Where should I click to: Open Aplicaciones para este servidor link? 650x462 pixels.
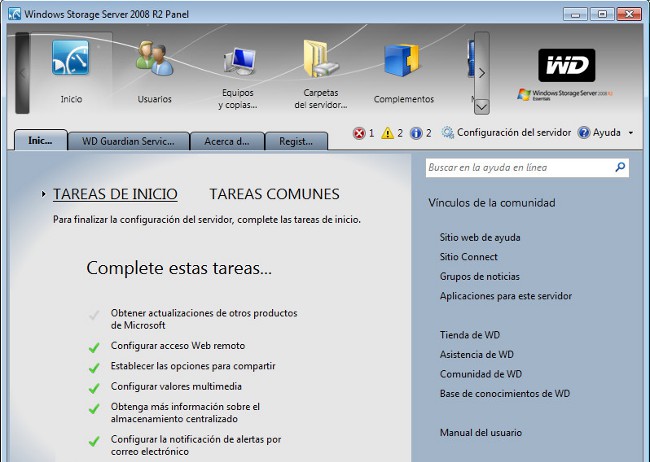[506, 296]
